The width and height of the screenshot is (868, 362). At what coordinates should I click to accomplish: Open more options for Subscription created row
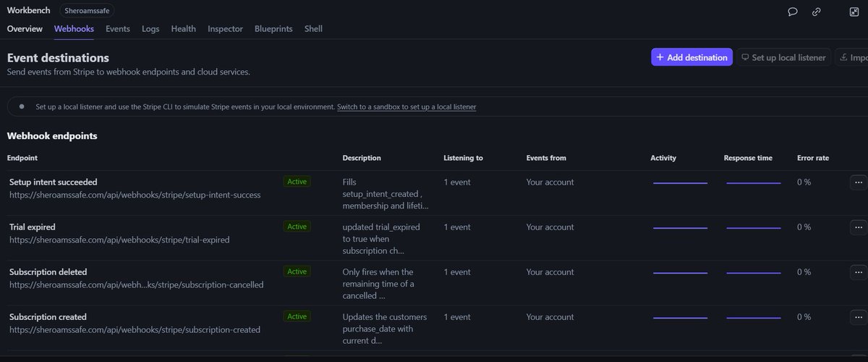click(859, 317)
